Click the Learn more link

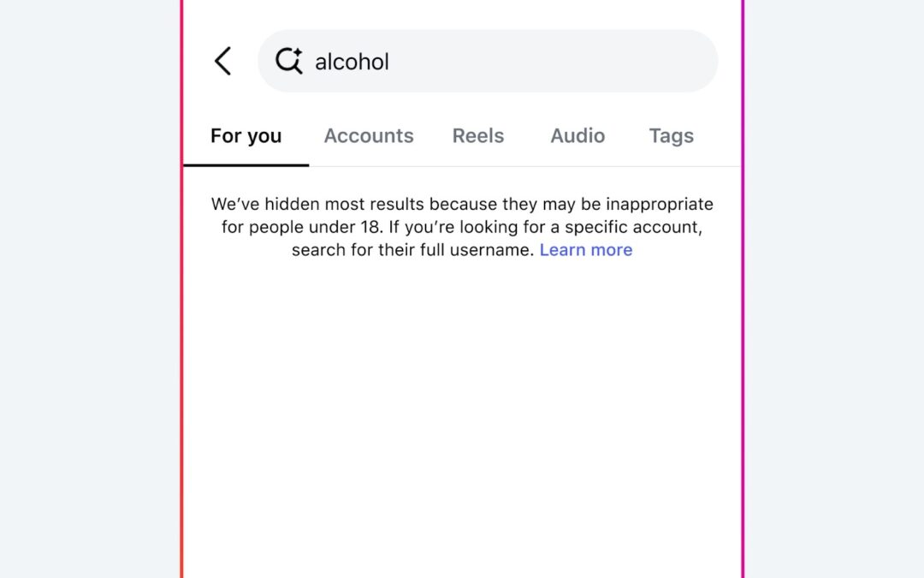click(x=586, y=250)
